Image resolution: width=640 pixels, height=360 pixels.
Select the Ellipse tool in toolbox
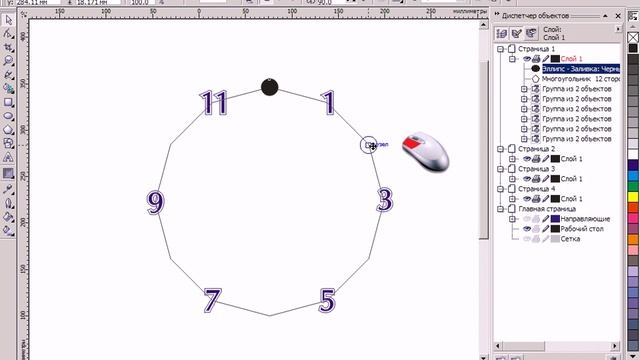8,116
